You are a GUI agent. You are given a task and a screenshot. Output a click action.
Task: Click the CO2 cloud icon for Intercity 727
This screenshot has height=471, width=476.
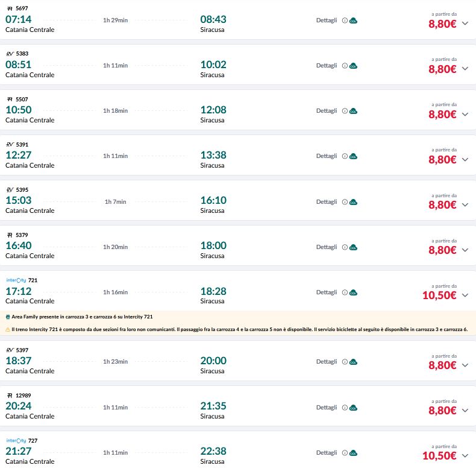pos(354,453)
